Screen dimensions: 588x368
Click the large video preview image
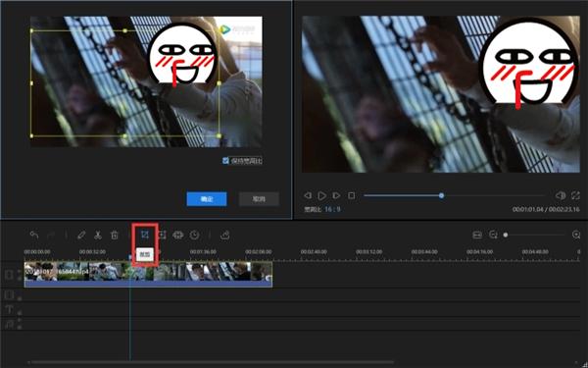pos(441,94)
